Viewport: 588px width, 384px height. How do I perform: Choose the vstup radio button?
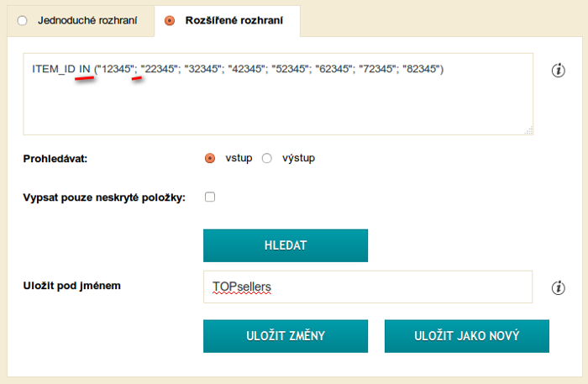(210, 158)
